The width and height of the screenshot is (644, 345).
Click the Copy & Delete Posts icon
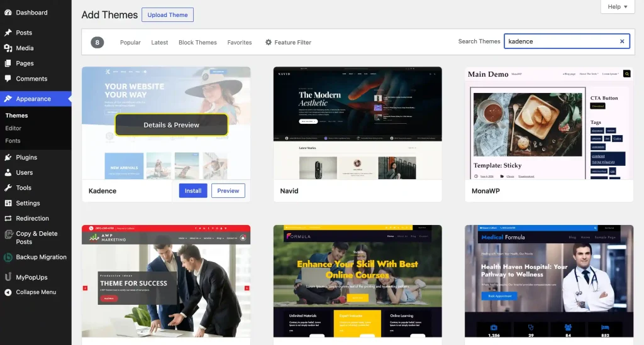click(8, 234)
